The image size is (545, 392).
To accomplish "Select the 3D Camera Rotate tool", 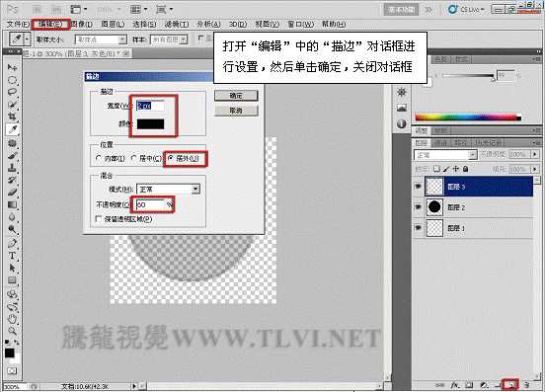I will 12,307.
